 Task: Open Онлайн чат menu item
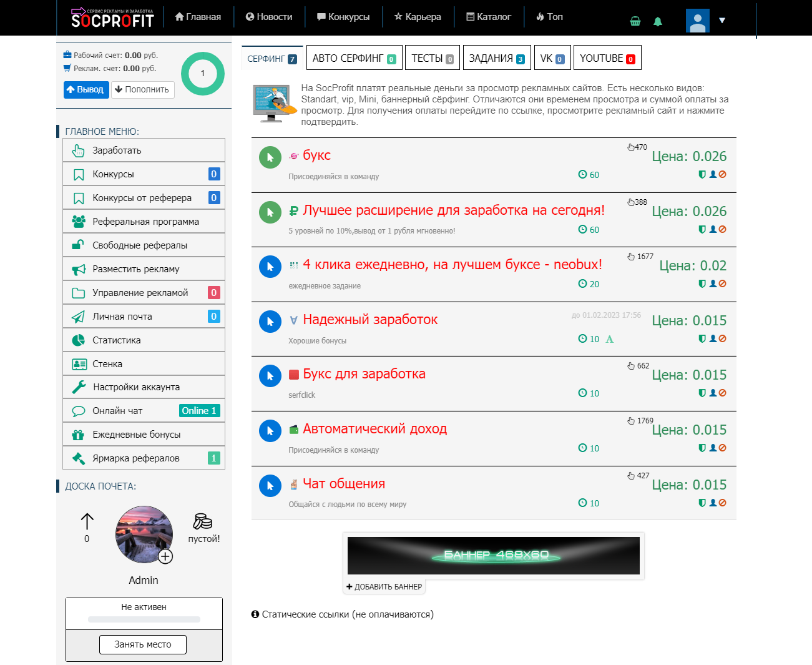[144, 411]
